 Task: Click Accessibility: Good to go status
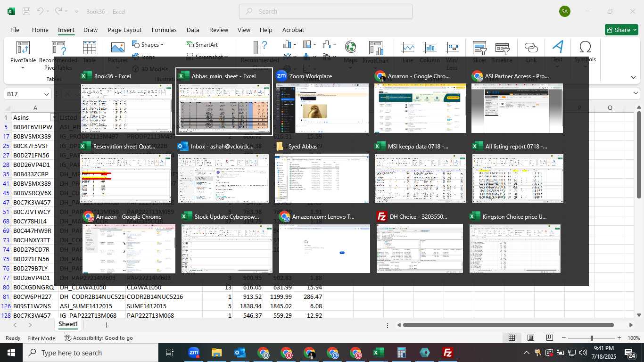99,338
